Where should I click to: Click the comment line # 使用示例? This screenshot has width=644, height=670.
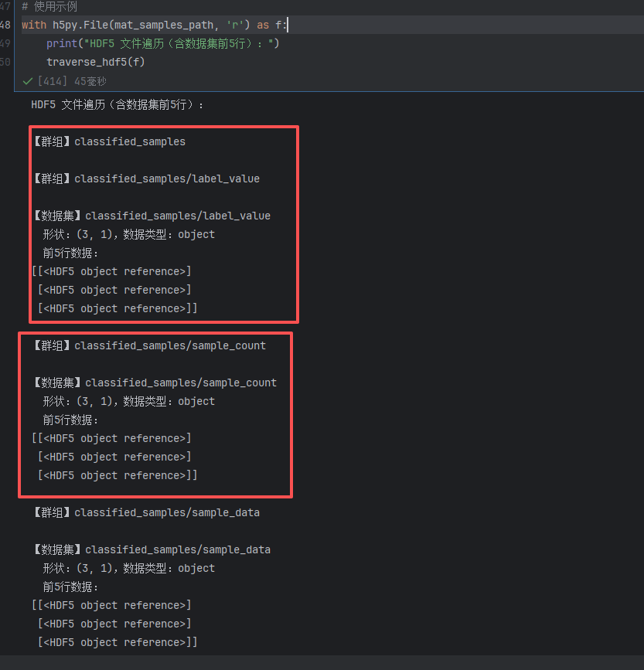(49, 6)
